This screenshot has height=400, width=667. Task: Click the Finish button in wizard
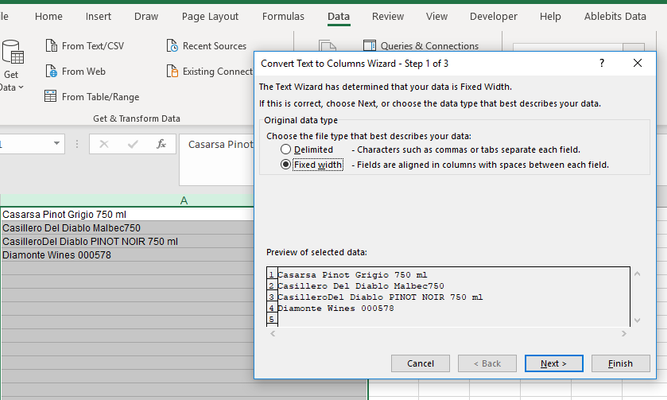pyautogui.click(x=621, y=363)
